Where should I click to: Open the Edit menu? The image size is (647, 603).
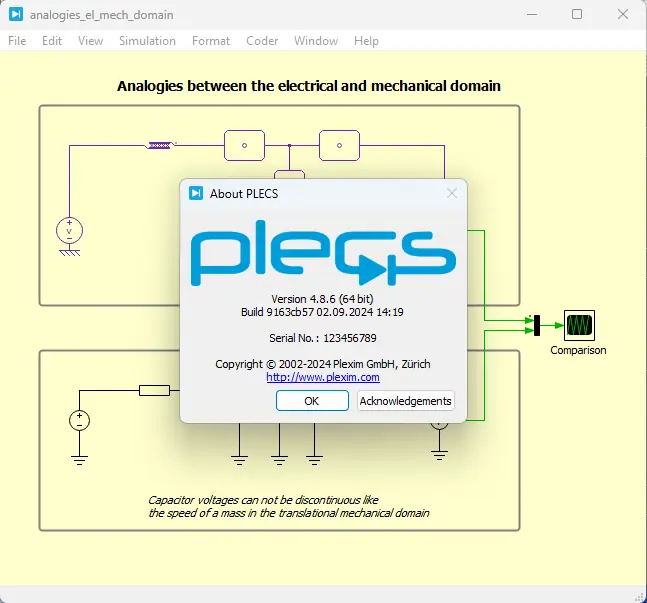(52, 41)
